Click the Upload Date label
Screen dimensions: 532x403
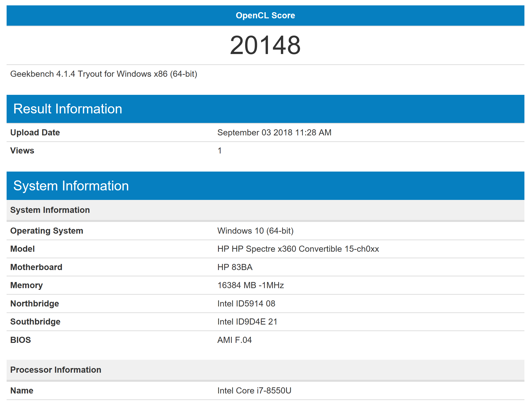click(x=35, y=132)
